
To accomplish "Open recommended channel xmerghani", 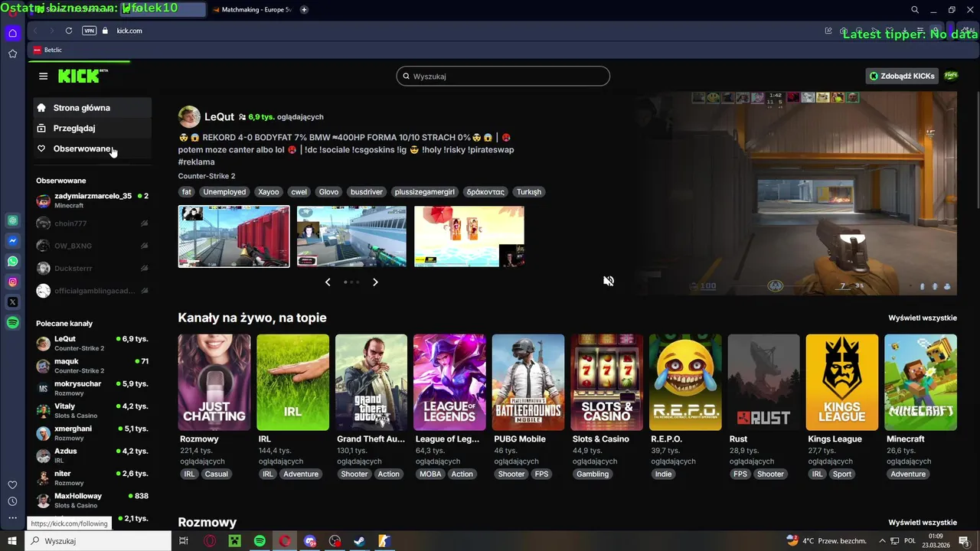I will (x=92, y=433).
